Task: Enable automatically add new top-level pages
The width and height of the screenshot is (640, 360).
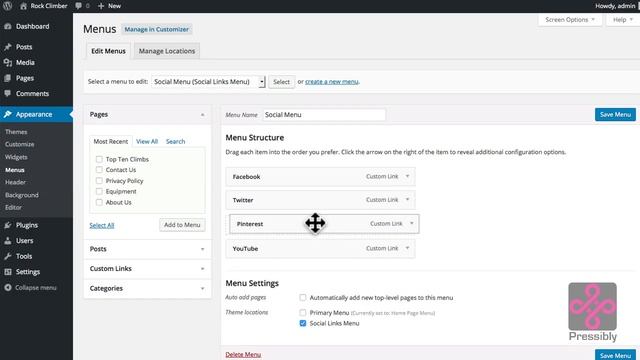Action: (302, 298)
